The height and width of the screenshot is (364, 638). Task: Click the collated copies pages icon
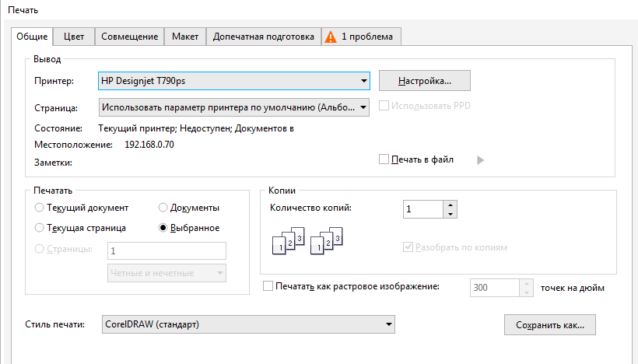click(x=307, y=241)
